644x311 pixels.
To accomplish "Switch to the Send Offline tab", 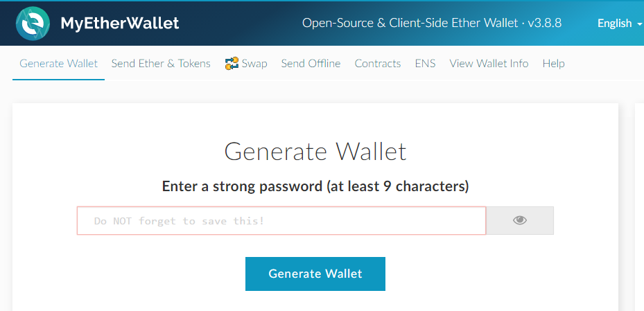I will [x=311, y=64].
